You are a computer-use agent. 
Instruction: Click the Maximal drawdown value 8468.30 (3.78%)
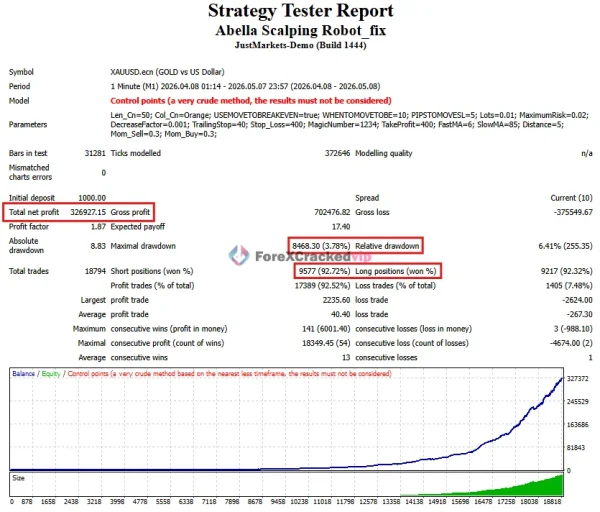point(321,246)
